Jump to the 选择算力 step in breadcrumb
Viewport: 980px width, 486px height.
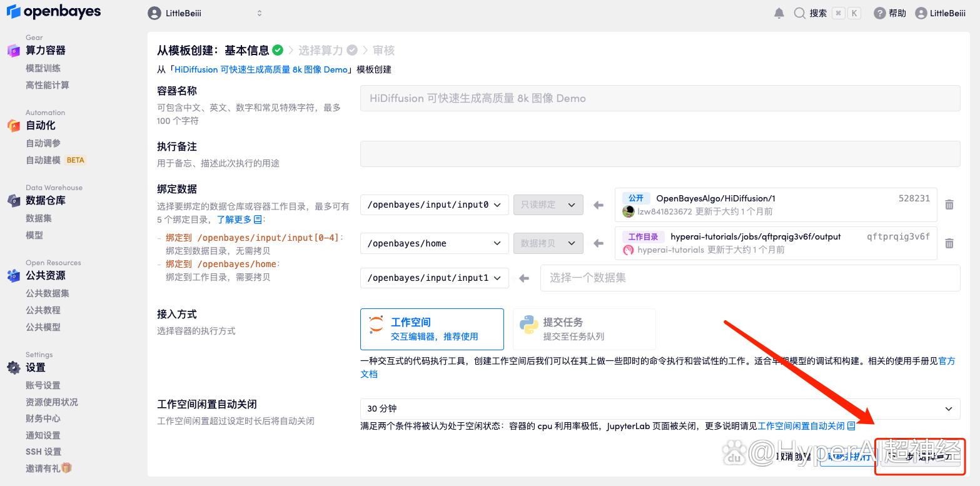pos(320,50)
